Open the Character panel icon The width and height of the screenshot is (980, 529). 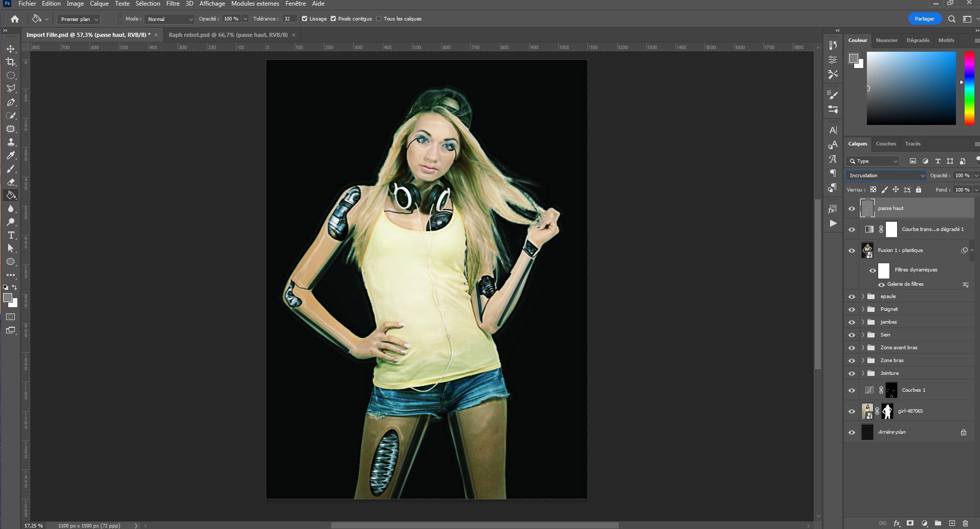pyautogui.click(x=833, y=130)
